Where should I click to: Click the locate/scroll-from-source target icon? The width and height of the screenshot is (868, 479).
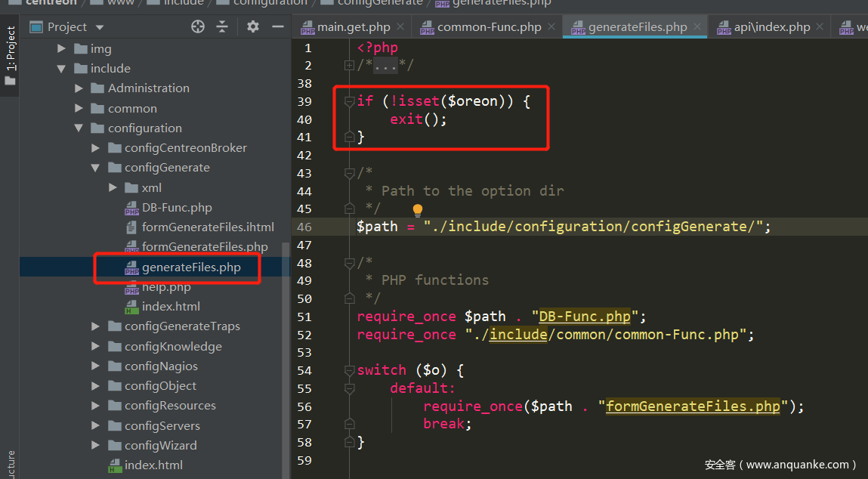coord(198,27)
